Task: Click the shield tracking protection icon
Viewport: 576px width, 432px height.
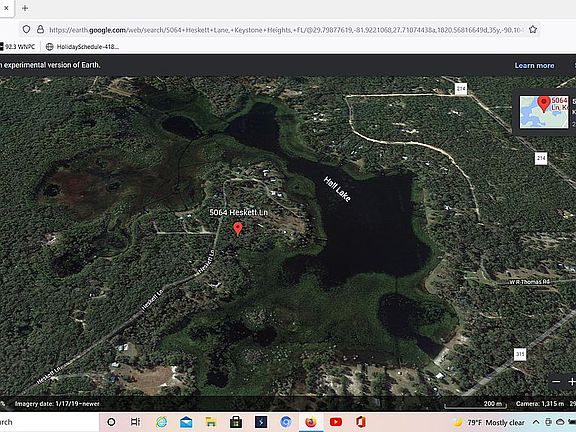Action: click(26, 29)
